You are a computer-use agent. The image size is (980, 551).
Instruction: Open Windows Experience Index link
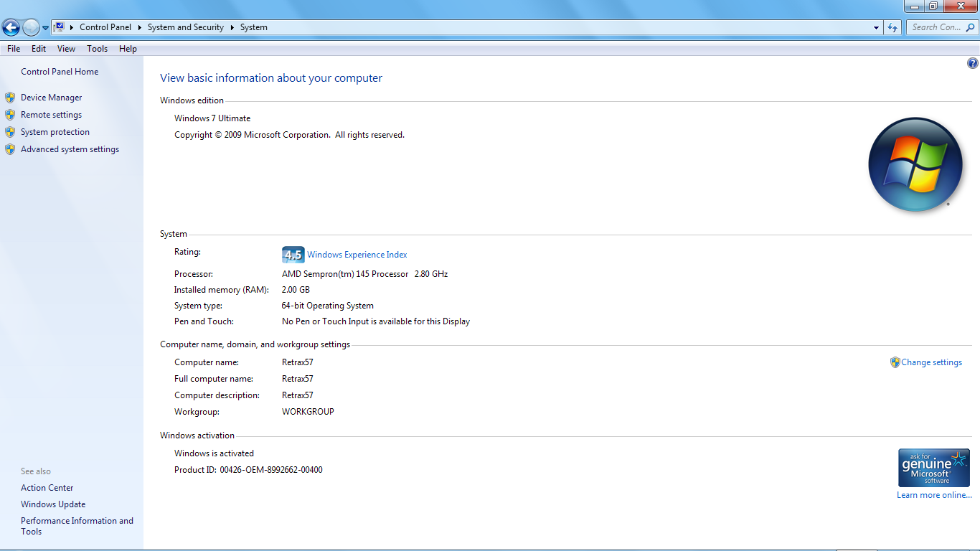[x=357, y=255]
